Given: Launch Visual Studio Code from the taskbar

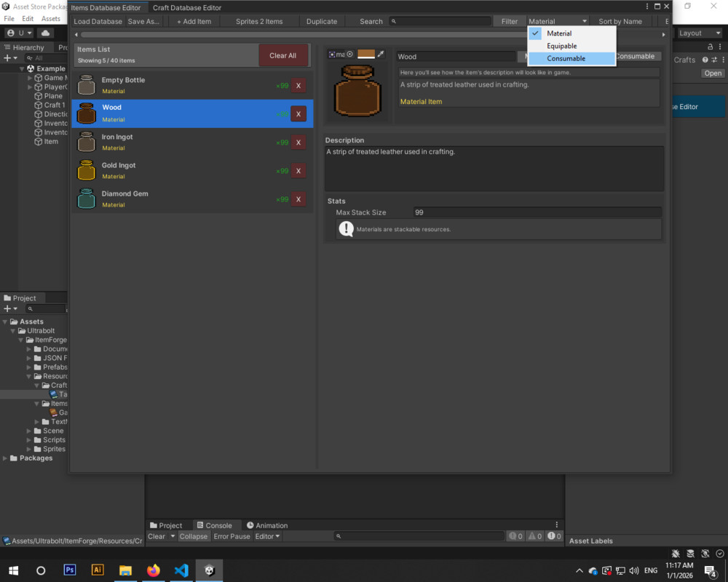Looking at the screenshot, I should 181,570.
